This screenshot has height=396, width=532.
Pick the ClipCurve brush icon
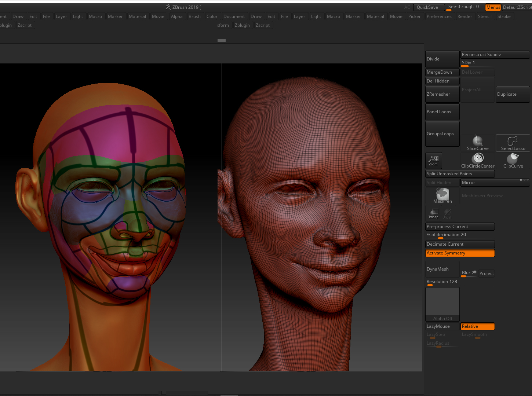[x=513, y=160]
